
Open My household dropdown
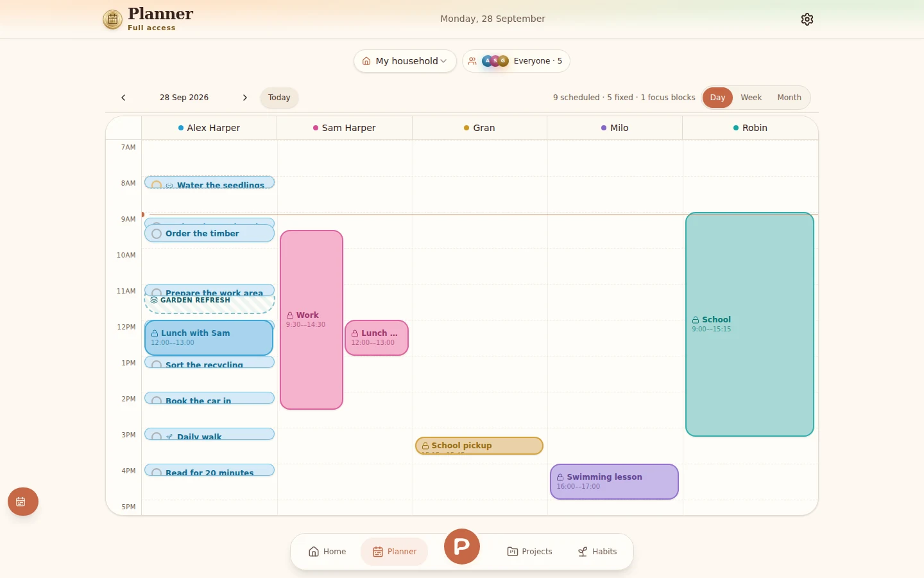click(x=405, y=61)
